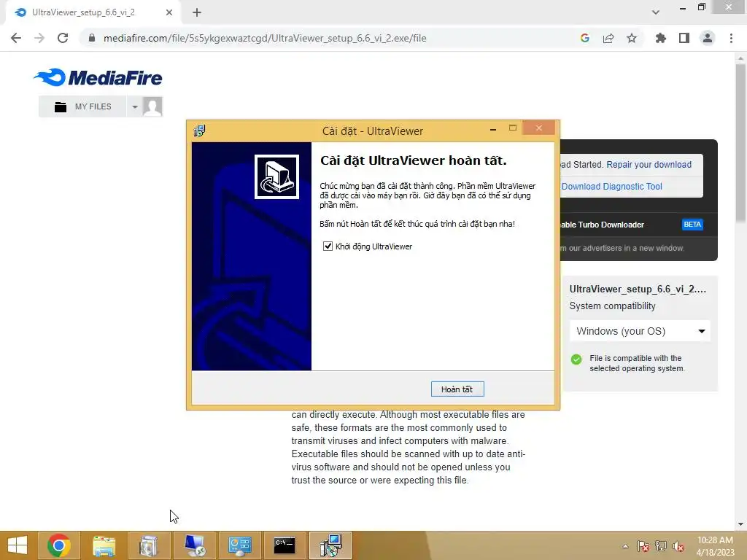This screenshot has height=560, width=747.
Task: Click the computer setup image in the installer
Action: [x=276, y=176]
